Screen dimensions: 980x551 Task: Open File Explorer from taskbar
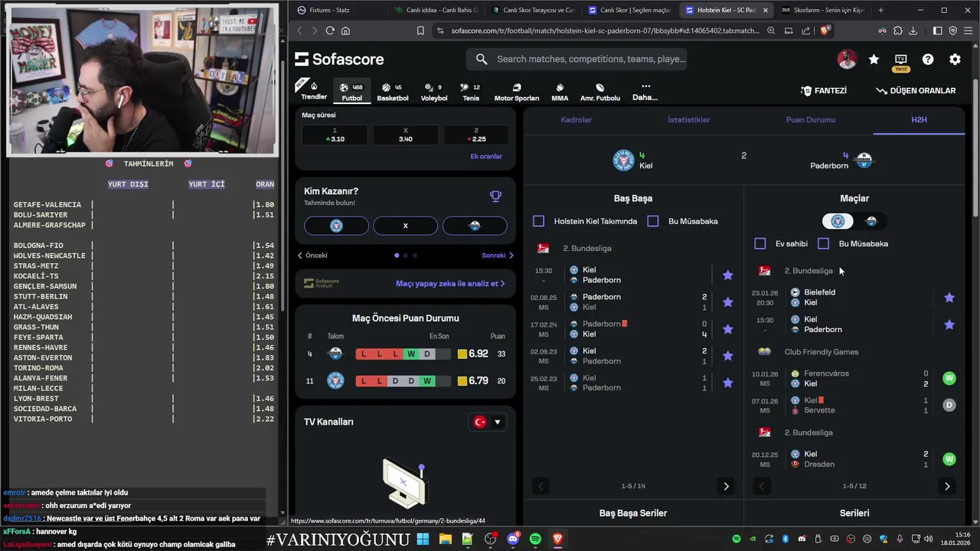pyautogui.click(x=445, y=539)
